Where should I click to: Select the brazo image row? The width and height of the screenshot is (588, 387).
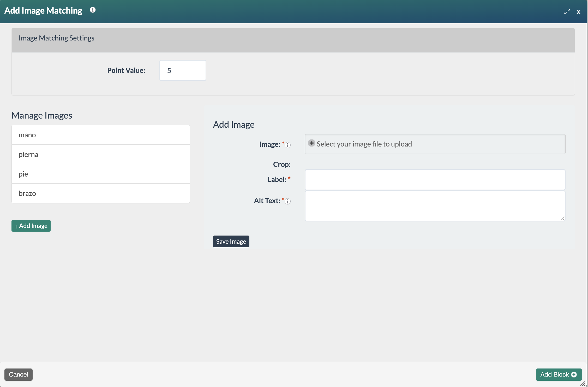[101, 194]
